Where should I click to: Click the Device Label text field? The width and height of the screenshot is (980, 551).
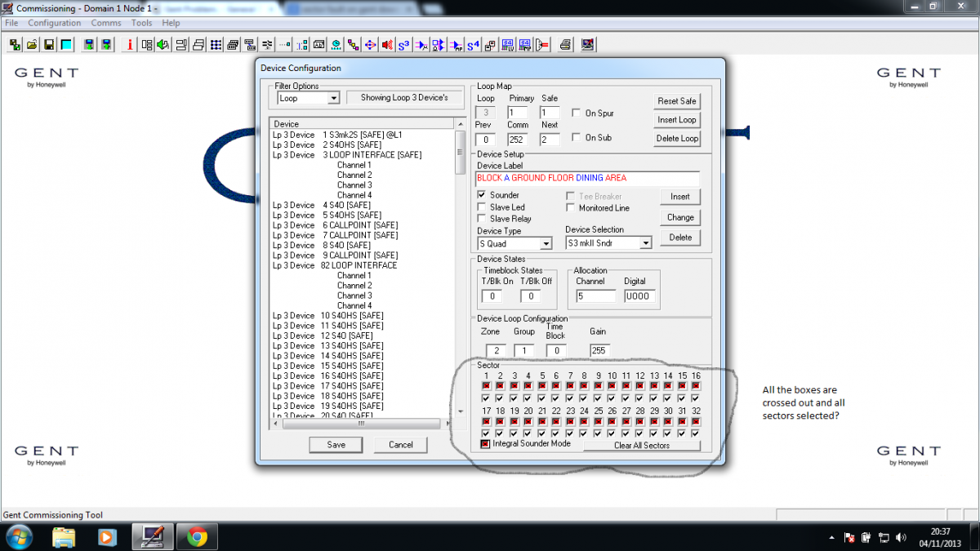(587, 178)
